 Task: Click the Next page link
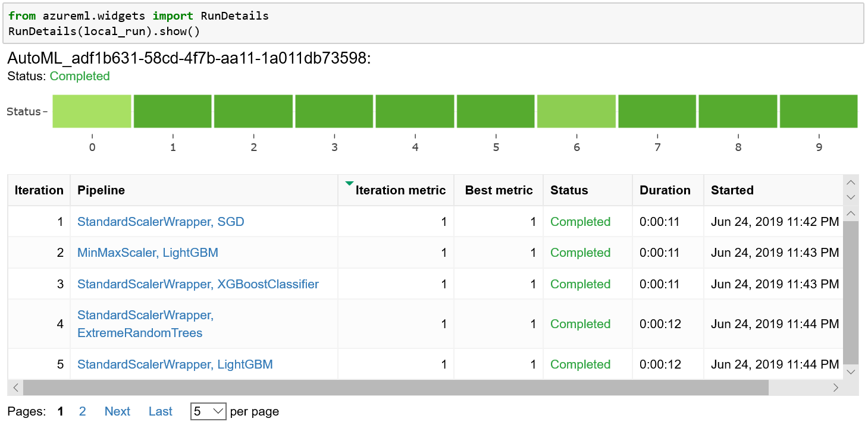117,411
